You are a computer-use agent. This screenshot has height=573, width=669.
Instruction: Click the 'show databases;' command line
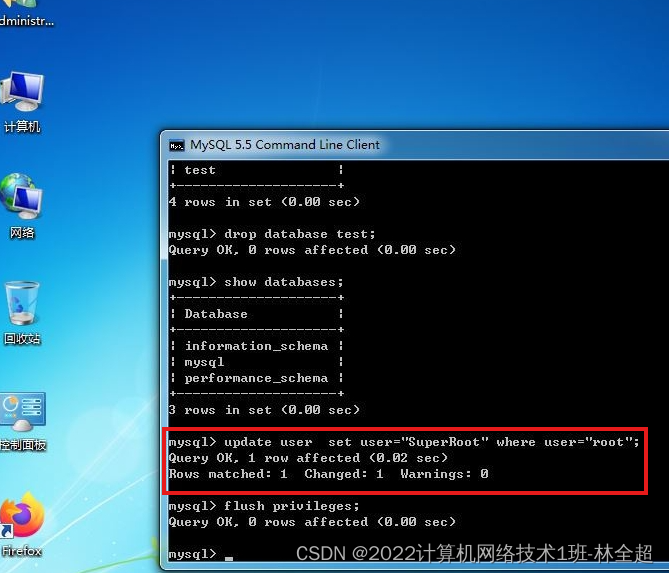[256, 282]
